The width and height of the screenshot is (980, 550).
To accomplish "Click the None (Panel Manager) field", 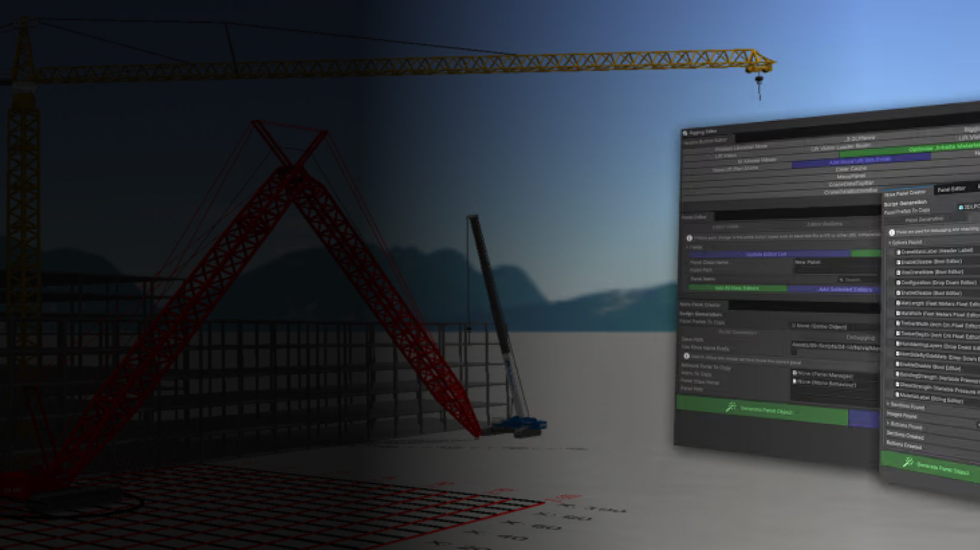I will pos(834,375).
